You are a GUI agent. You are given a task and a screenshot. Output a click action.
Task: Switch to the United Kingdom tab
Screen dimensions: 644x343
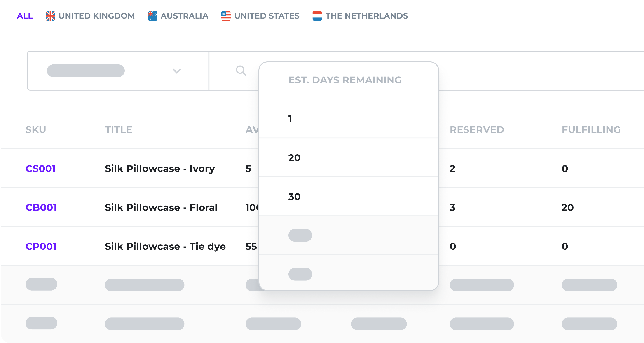coord(96,16)
